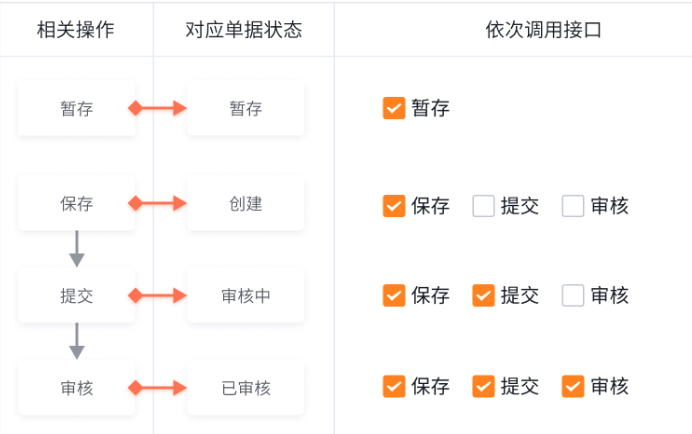The image size is (692, 434).
Task: Check the 审核 checkbox in the 审核中 row
Action: [573, 295]
